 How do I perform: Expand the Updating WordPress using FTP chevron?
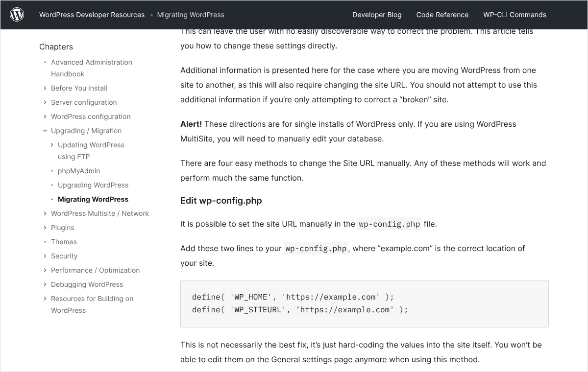click(x=52, y=145)
